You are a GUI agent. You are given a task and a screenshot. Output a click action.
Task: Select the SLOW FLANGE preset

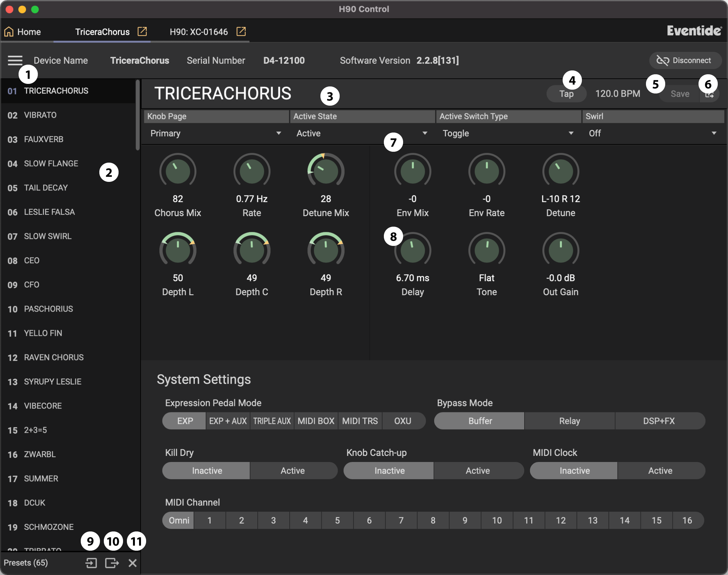click(x=51, y=164)
